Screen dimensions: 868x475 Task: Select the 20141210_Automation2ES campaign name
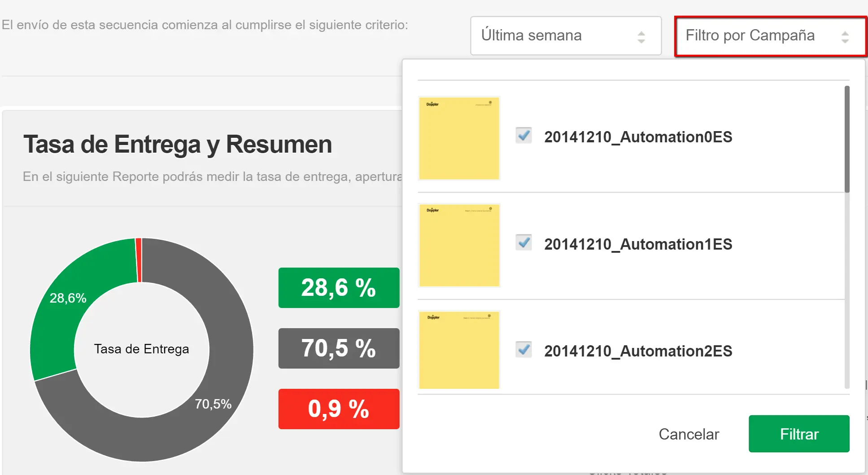[638, 351]
